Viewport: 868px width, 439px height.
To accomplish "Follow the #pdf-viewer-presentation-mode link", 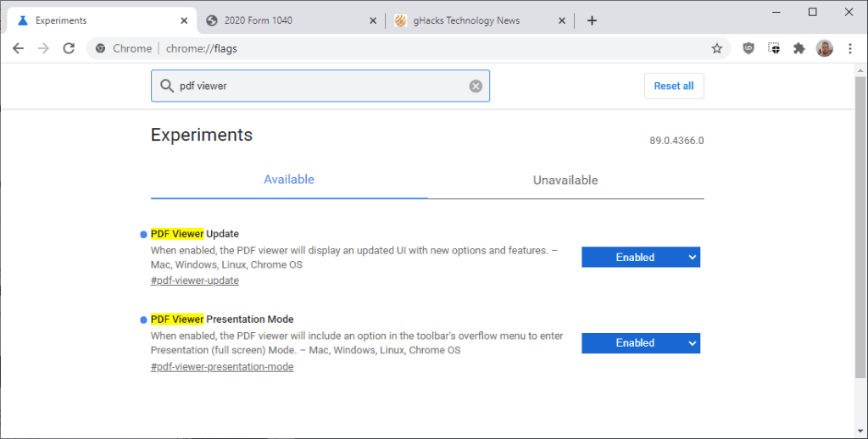I will pos(222,366).
